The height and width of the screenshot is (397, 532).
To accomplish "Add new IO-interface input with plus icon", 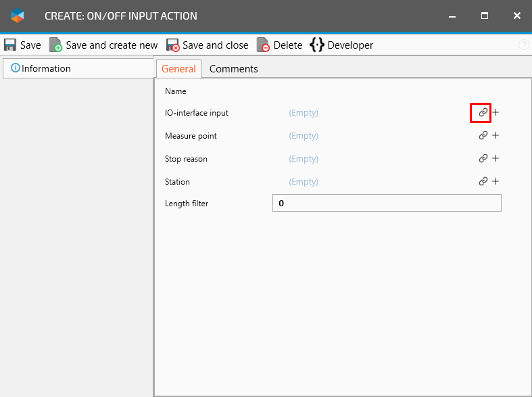I will pyautogui.click(x=495, y=113).
